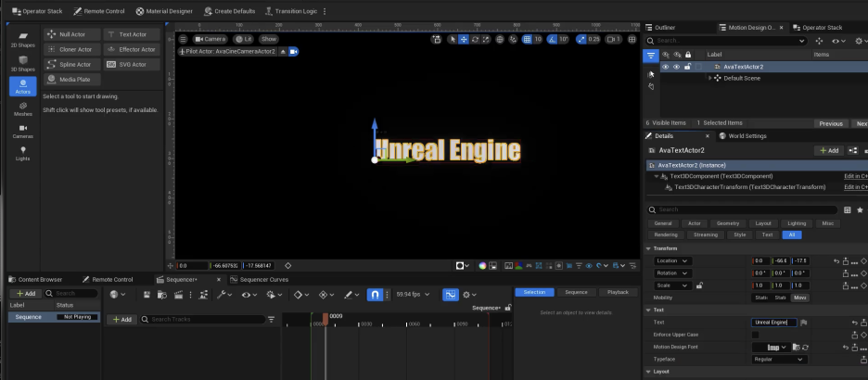Image resolution: width=868 pixels, height=380 pixels.
Task: Click the Previous button in outliner
Action: (830, 124)
